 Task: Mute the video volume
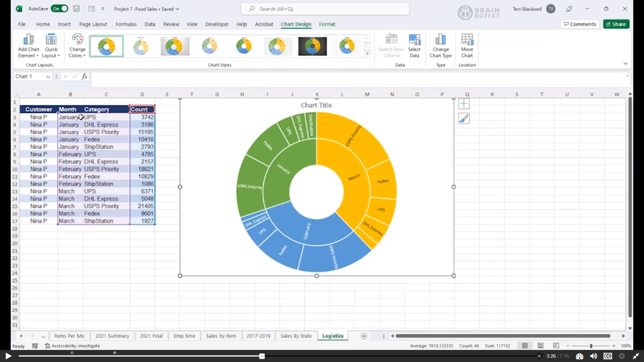[x=594, y=356]
